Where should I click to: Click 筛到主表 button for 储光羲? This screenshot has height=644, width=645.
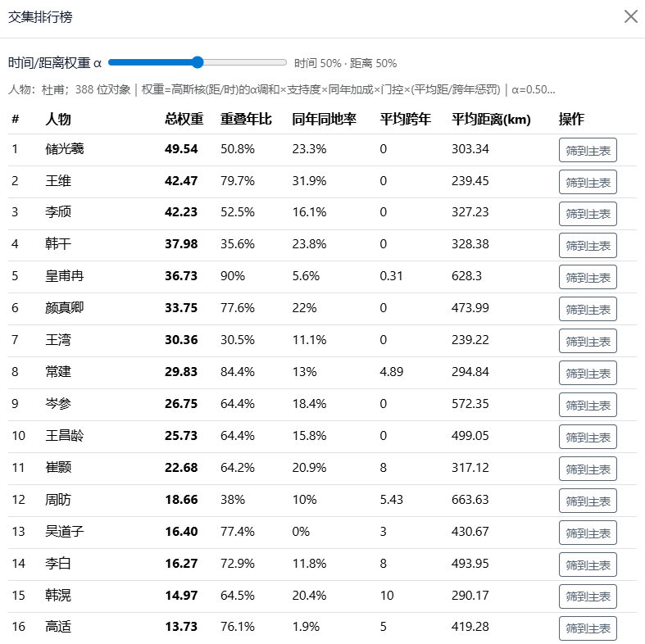pos(588,150)
